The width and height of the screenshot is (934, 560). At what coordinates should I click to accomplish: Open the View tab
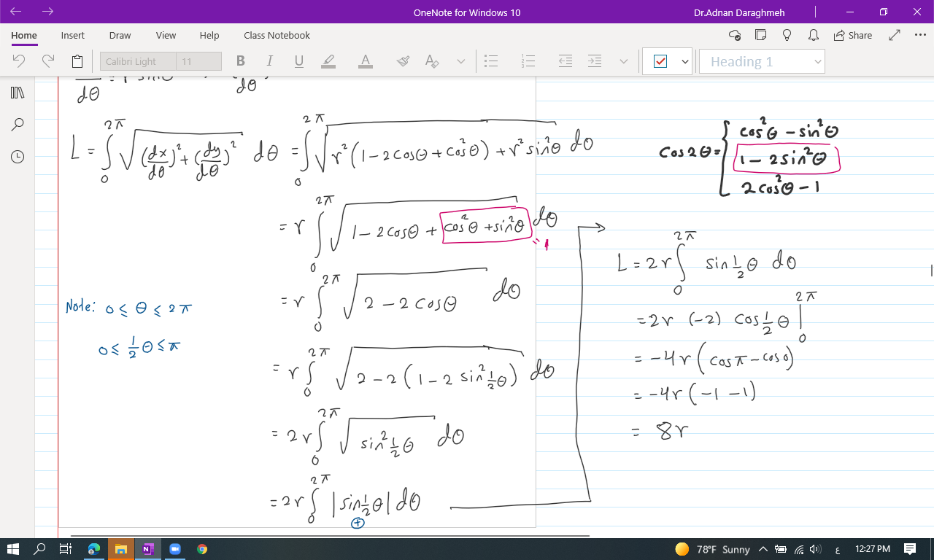coord(166,35)
